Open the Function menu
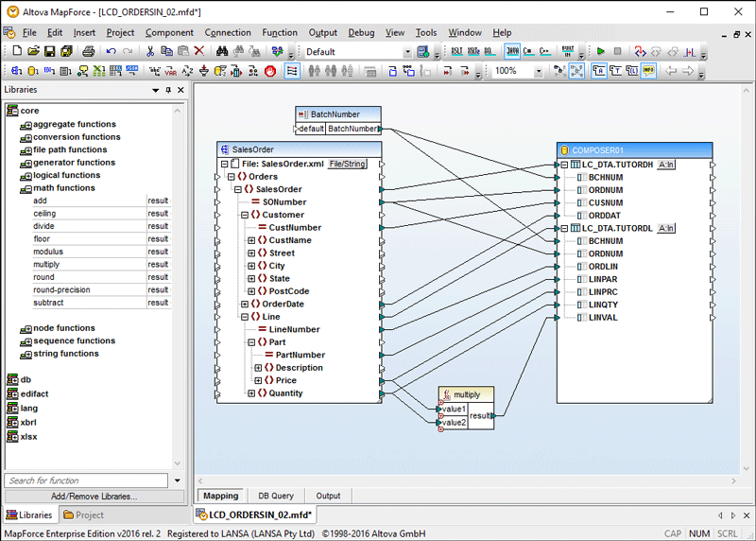Screen dimensions: 756x541 coord(279,32)
